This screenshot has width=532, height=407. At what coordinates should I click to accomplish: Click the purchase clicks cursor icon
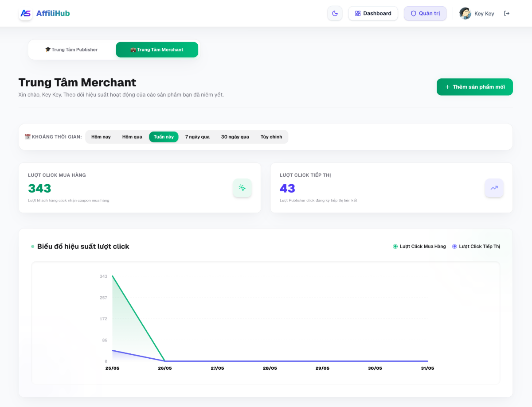tap(242, 188)
